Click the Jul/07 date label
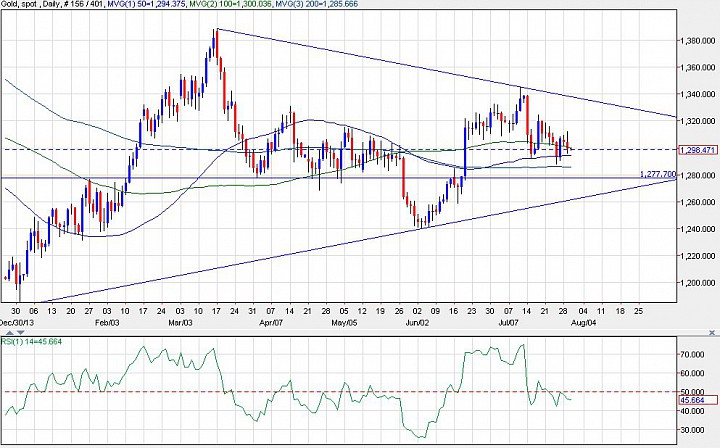 click(508, 323)
